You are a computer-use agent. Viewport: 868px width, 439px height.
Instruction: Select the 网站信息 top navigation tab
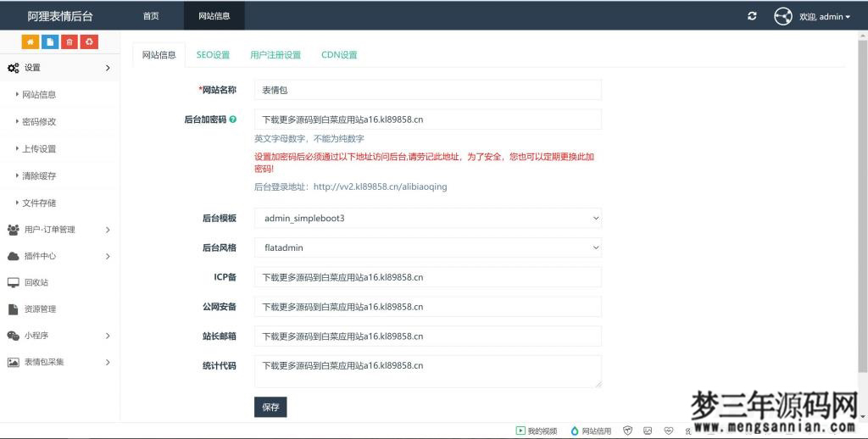(x=214, y=16)
